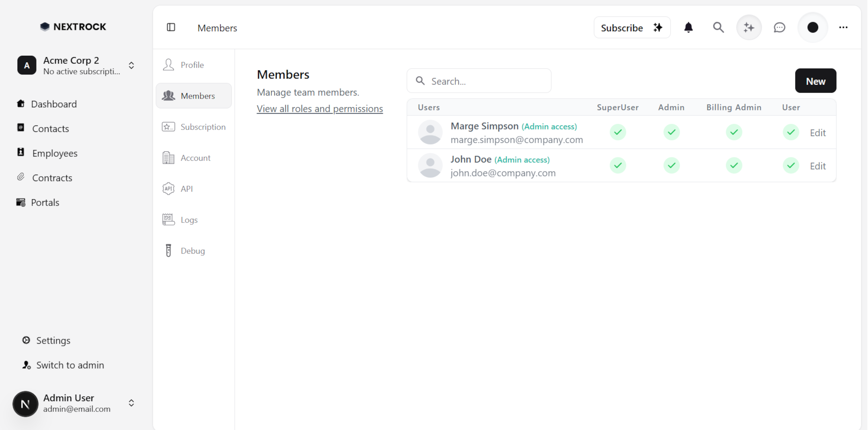Screen dimensions: 868x430
Task: Toggle SuperUser permission for Marge Simpson
Action: tap(617, 132)
